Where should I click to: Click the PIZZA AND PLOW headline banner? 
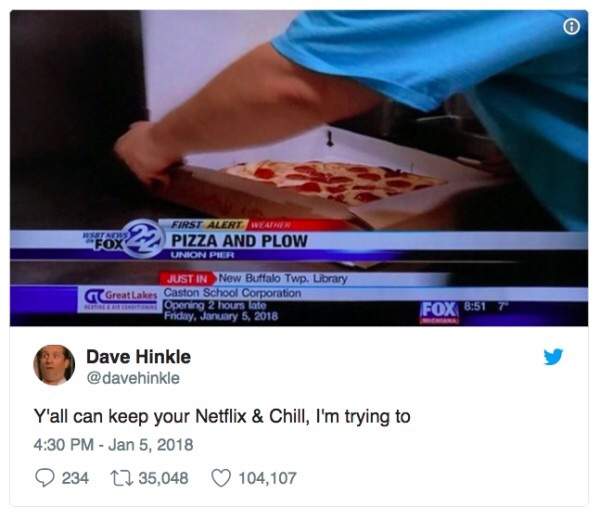click(240, 241)
